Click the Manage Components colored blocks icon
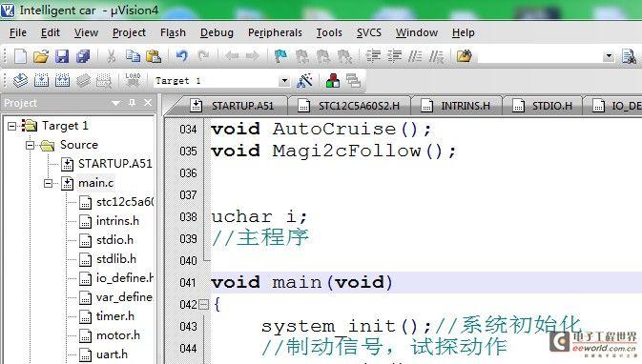 click(333, 81)
